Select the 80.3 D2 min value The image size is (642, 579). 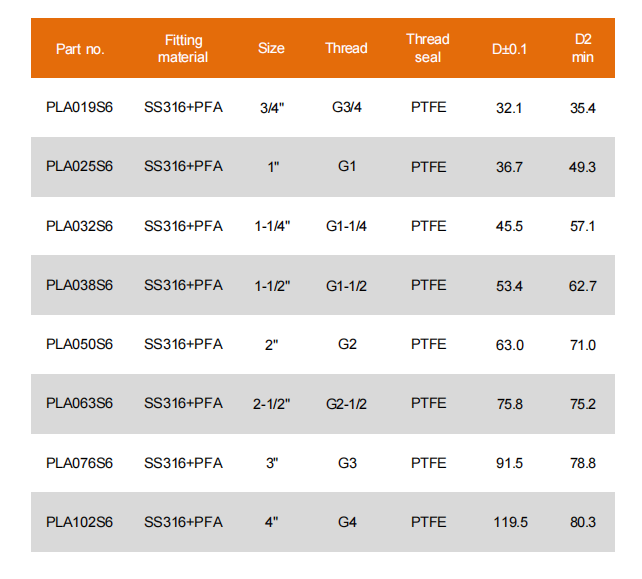click(x=583, y=522)
